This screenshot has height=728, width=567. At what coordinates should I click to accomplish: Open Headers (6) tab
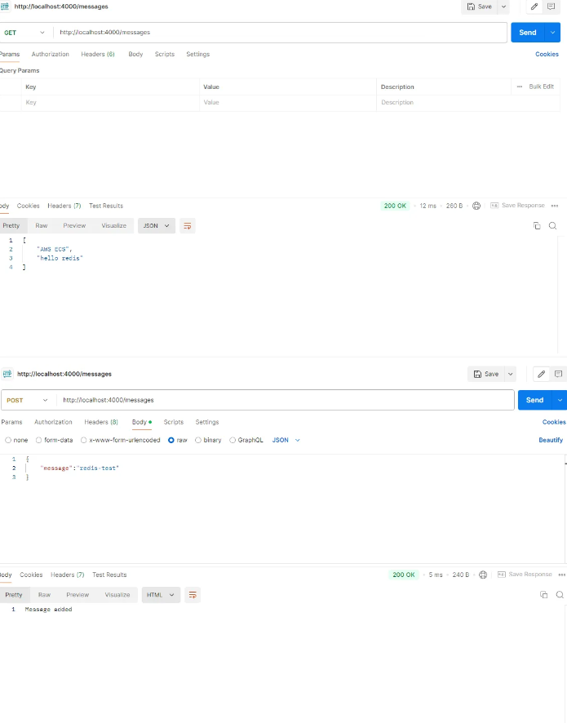(98, 55)
